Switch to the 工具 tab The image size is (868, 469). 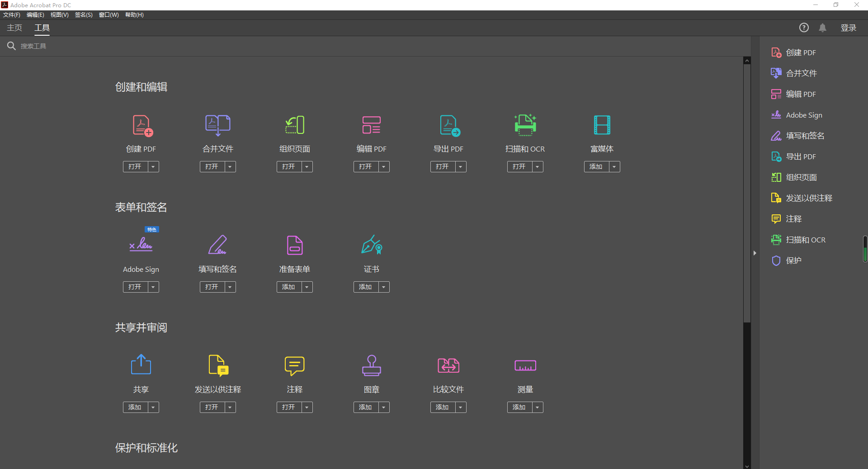tap(42, 28)
